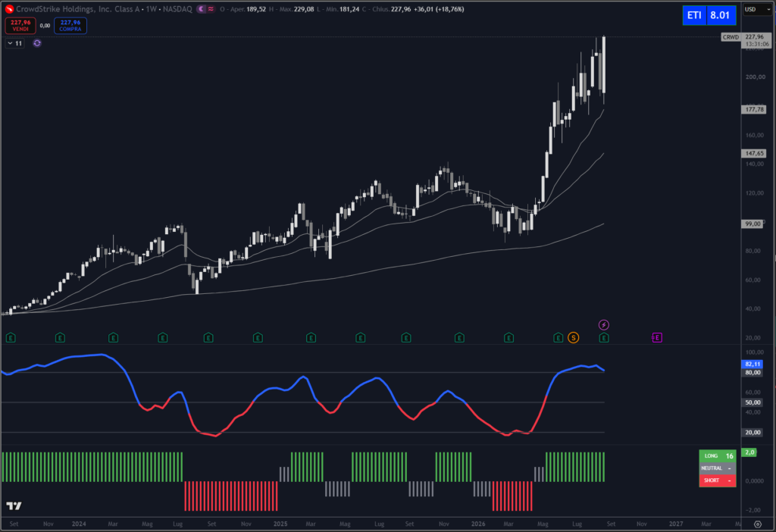The height and width of the screenshot is (532, 776).
Task: Click the 227,96 last price label on the axis
Action: (756, 36)
